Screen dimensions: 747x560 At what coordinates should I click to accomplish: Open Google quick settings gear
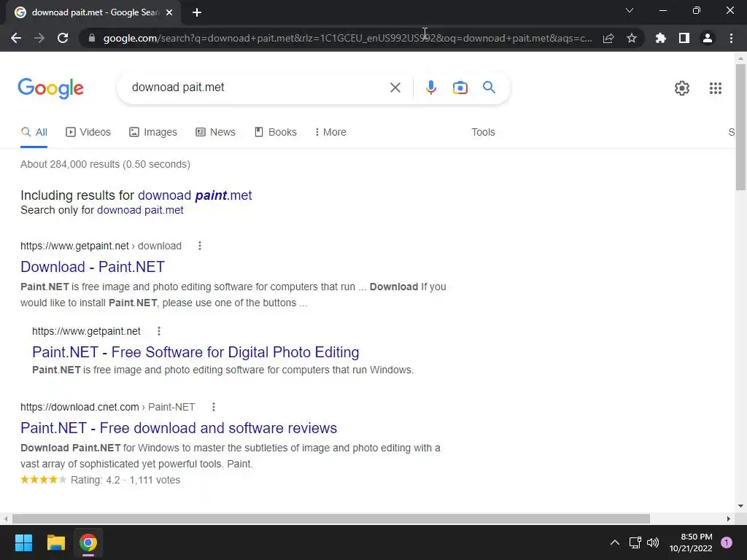tap(682, 88)
